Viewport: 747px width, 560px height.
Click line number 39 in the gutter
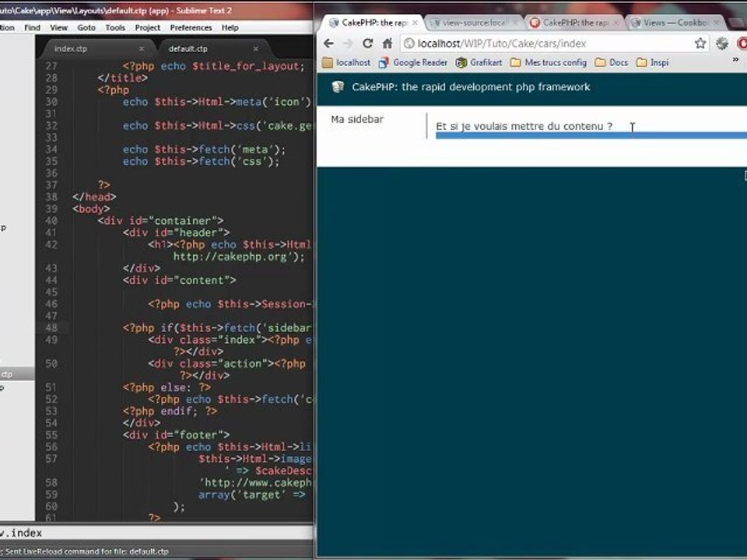pyautogui.click(x=51, y=208)
